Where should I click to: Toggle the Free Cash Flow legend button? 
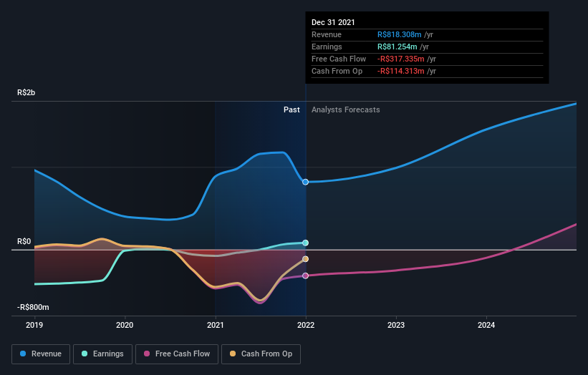(177, 354)
